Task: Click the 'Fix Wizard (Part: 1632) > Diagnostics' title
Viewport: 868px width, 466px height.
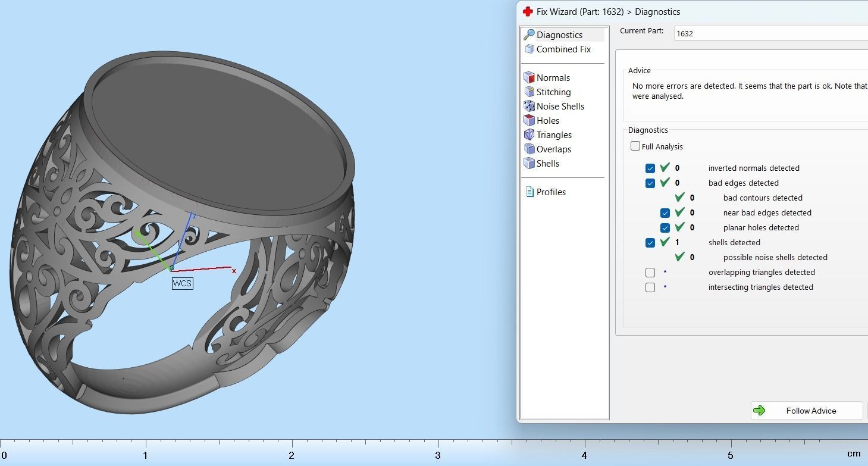Action: point(608,11)
